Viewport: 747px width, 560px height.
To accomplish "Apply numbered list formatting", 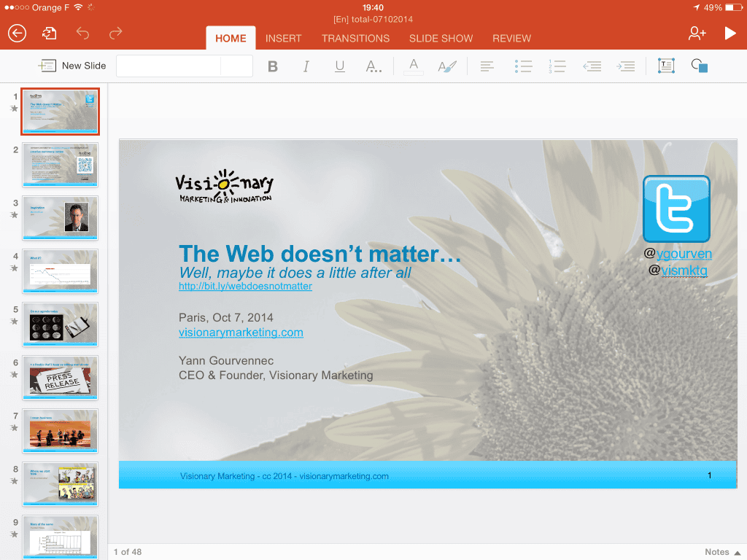I will point(557,66).
